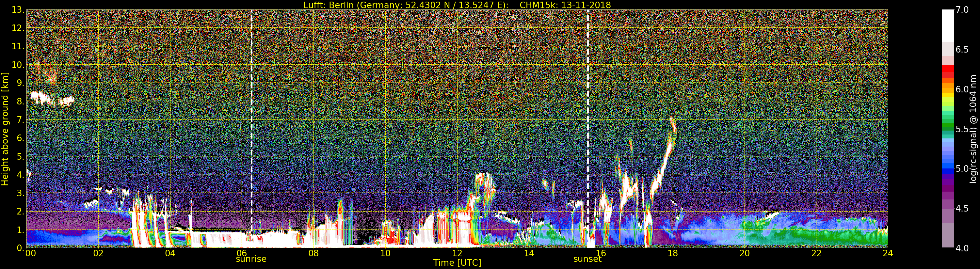
Task: Click the '2.' height tick label
Action: pyautogui.click(x=20, y=211)
